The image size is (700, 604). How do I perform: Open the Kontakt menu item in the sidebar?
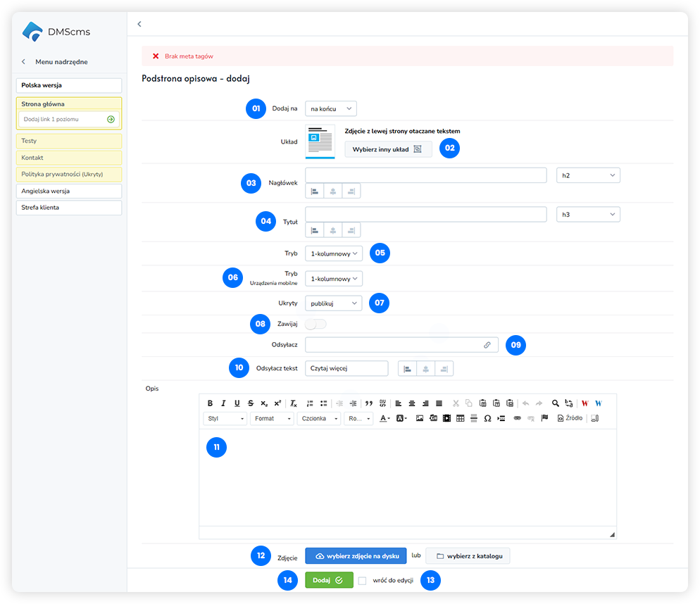[x=68, y=158]
